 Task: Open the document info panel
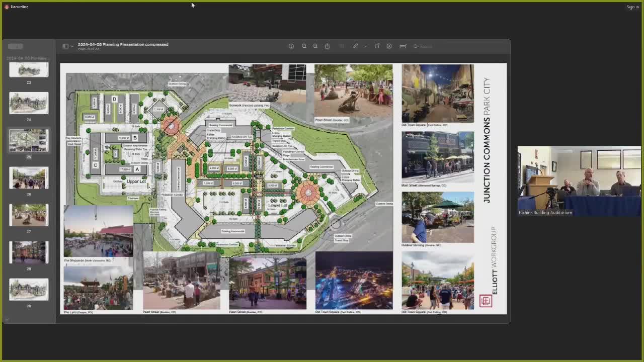pos(291,46)
